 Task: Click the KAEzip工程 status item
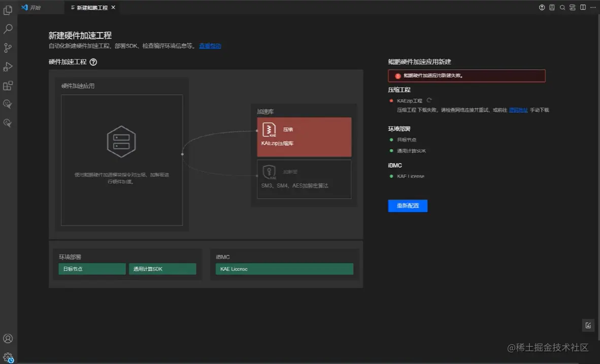pyautogui.click(x=406, y=101)
